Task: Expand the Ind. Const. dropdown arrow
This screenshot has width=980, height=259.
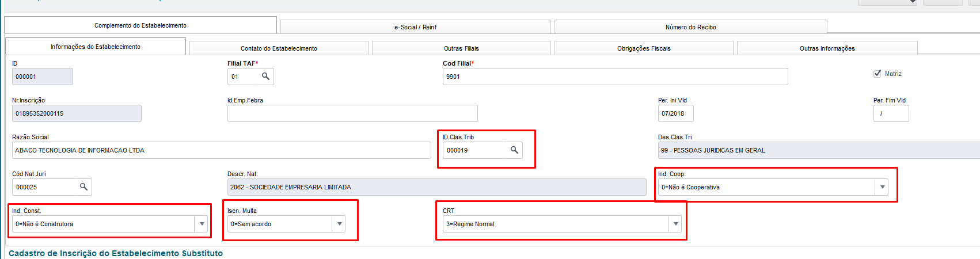Action: click(x=202, y=224)
